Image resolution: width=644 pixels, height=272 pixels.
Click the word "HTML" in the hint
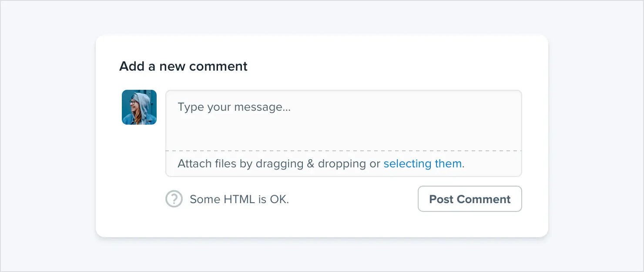click(x=239, y=199)
